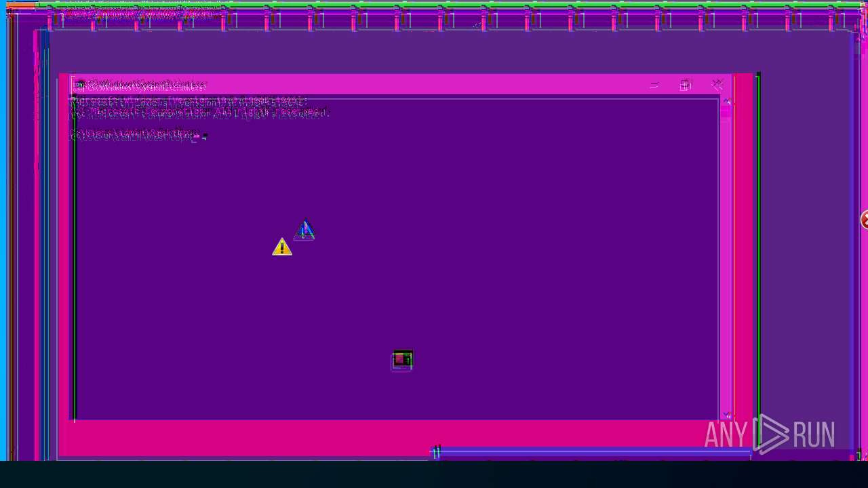Viewport: 868px width, 488px height.
Task: Click the blue-tinted warning triangle icon
Action: click(304, 230)
